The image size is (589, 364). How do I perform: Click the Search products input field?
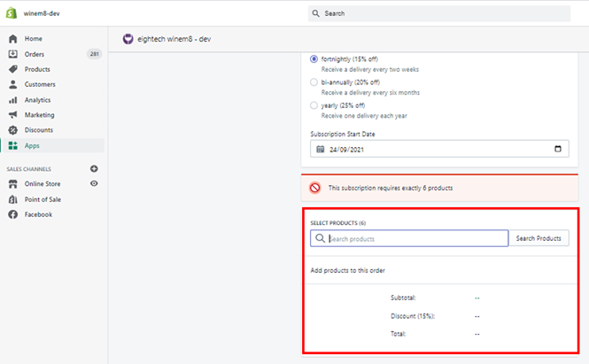point(409,238)
